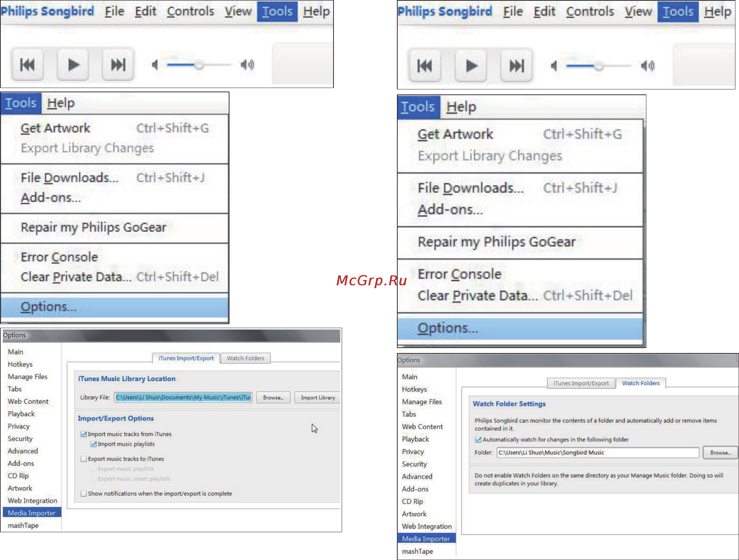739x560 pixels.
Task: Click loud speaker icon in left player
Action: (247, 65)
